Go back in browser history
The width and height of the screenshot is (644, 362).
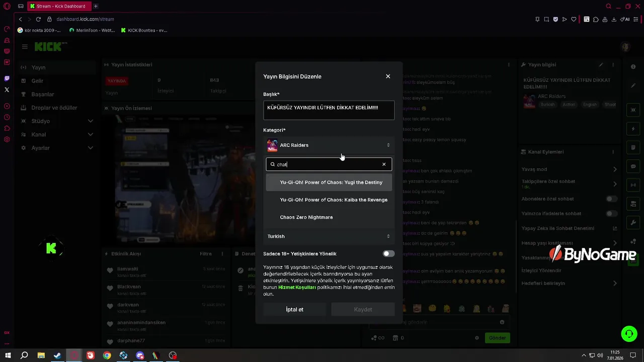[20, 19]
